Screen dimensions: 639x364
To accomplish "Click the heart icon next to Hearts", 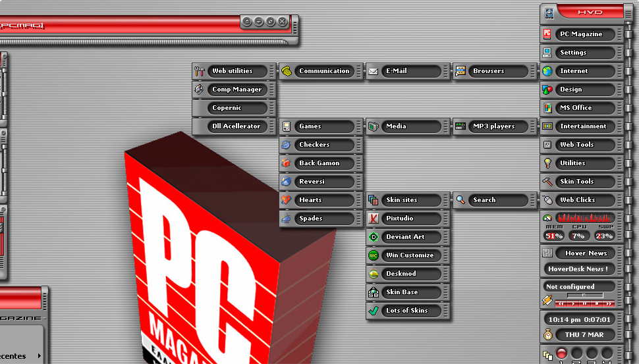I will [286, 200].
